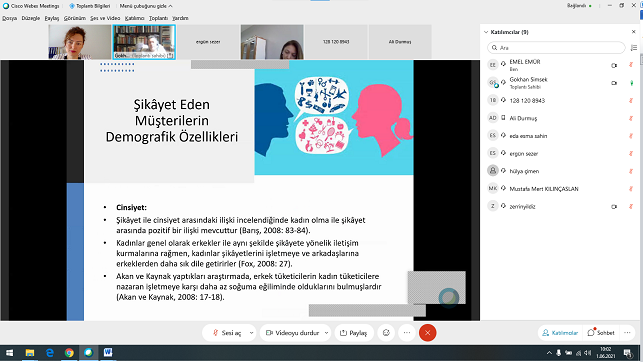Screen dimensions: 643x362
Task: Open Windows Start menu
Action: tap(9, 353)
